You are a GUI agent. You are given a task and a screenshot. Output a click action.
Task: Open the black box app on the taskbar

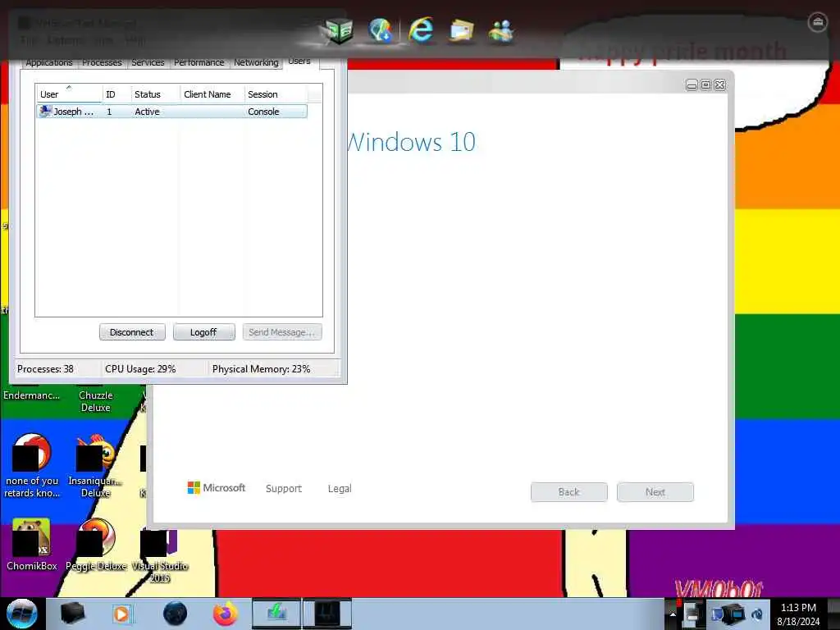(x=72, y=614)
